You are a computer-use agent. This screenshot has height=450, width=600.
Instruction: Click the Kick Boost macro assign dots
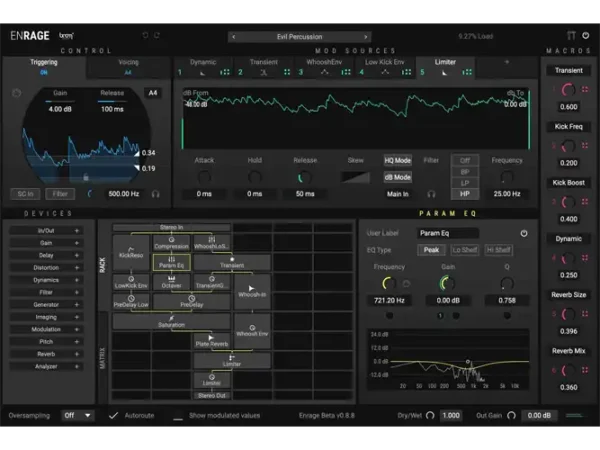point(585,202)
